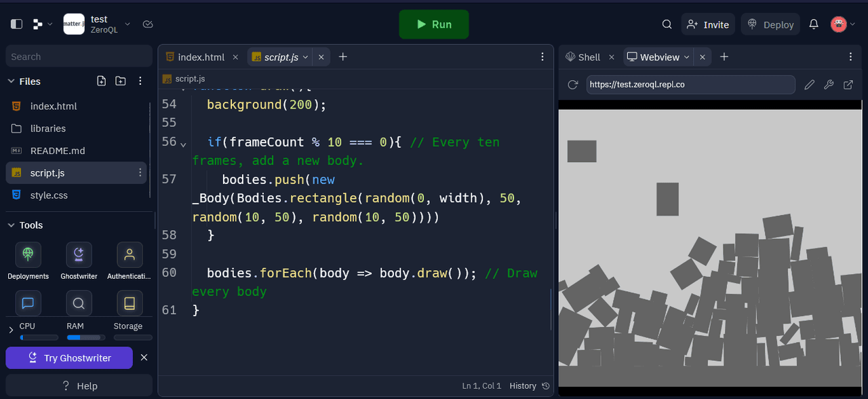Click the webview URL field

pos(690,85)
